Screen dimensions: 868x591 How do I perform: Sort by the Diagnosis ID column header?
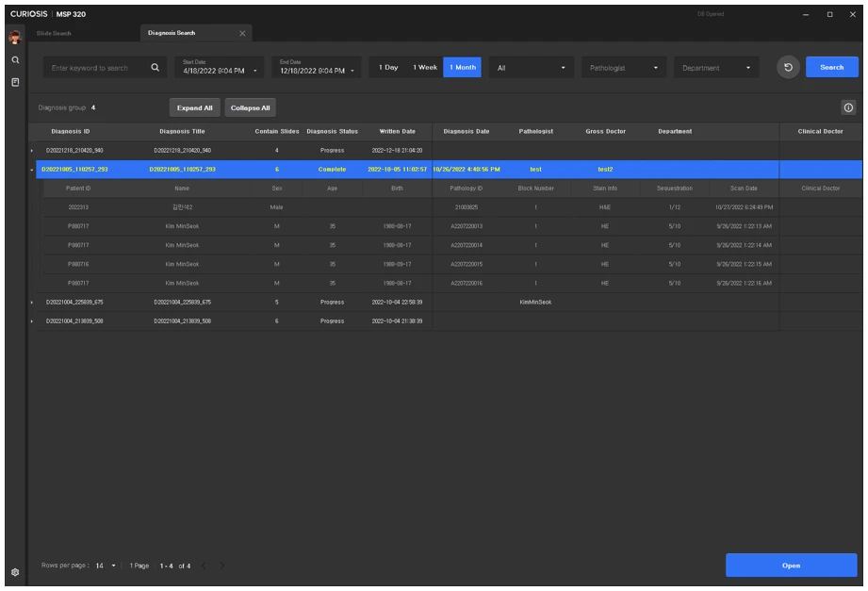[x=71, y=131]
